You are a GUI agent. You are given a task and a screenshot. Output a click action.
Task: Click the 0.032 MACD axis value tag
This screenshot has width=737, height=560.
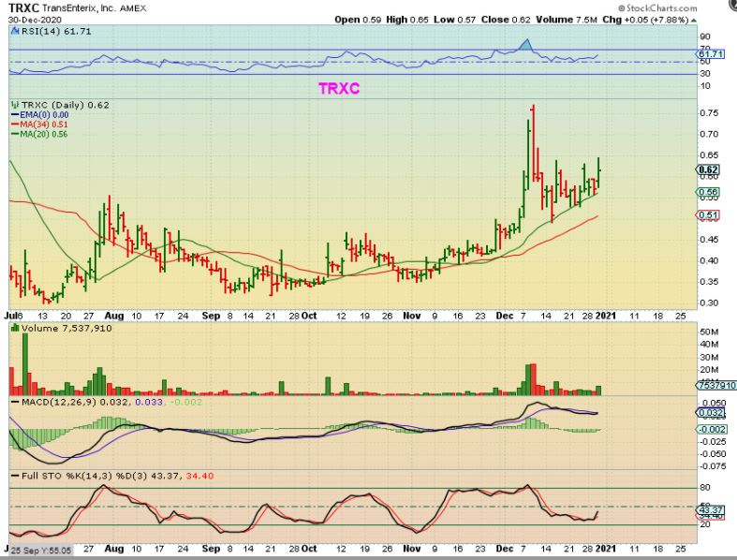click(710, 413)
